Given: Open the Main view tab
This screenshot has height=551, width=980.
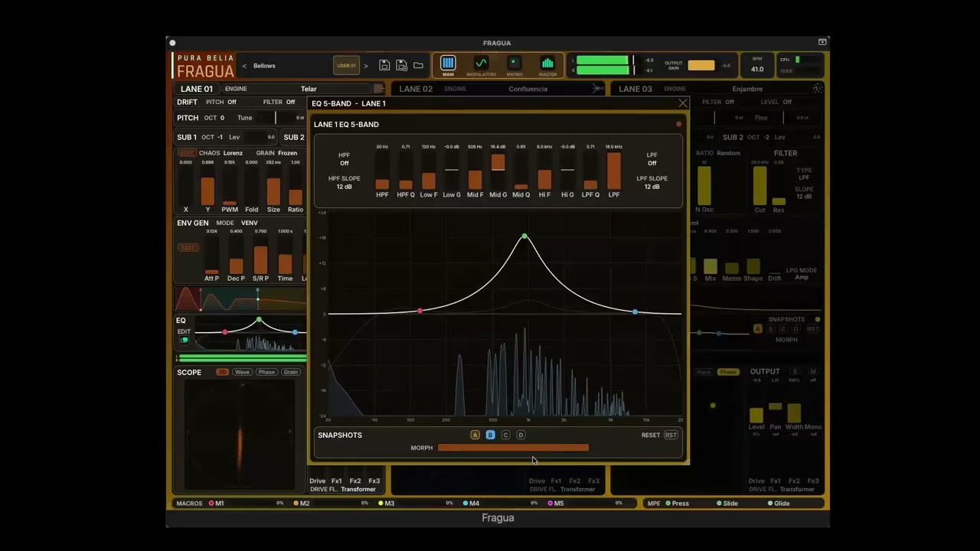Looking at the screenshot, I should click(448, 65).
